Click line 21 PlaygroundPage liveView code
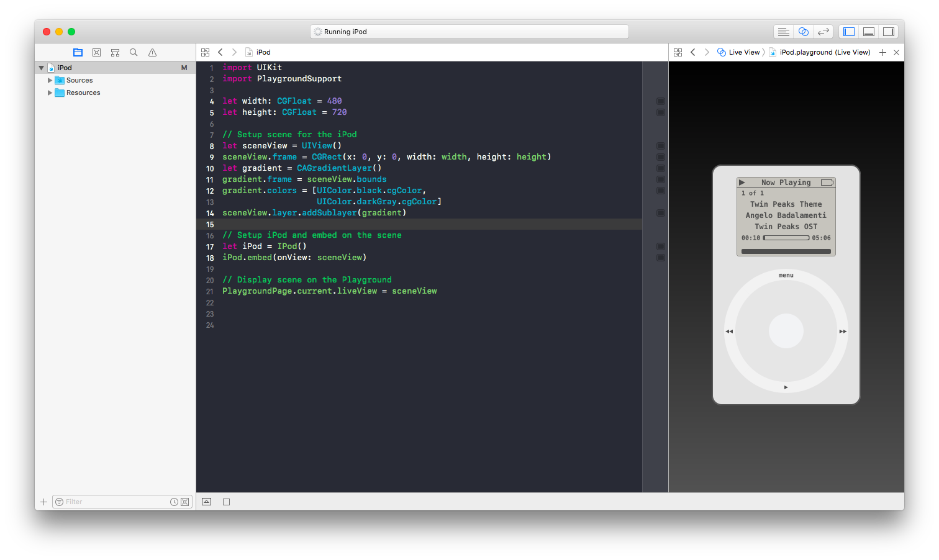The width and height of the screenshot is (939, 560). pyautogui.click(x=330, y=291)
